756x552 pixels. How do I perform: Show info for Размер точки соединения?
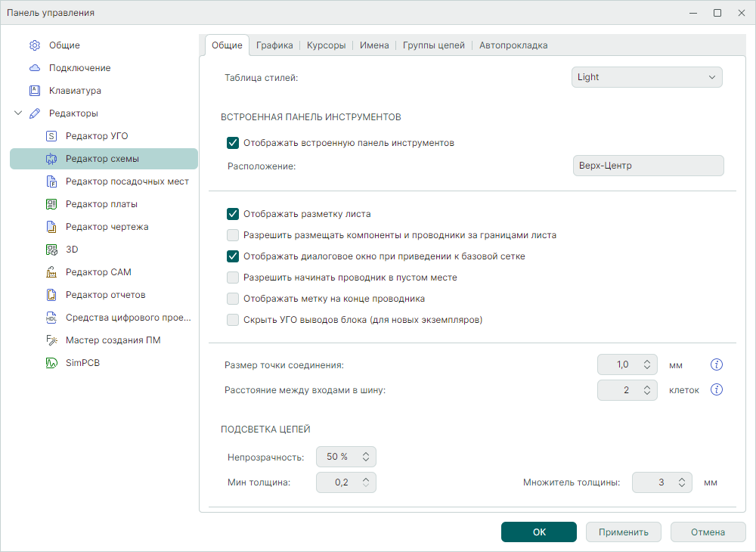pyautogui.click(x=717, y=365)
